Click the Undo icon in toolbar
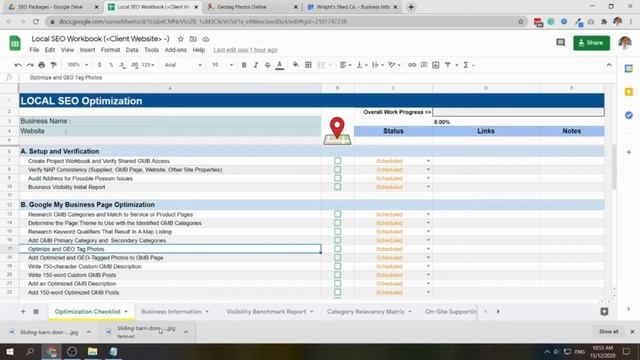 pos(18,65)
